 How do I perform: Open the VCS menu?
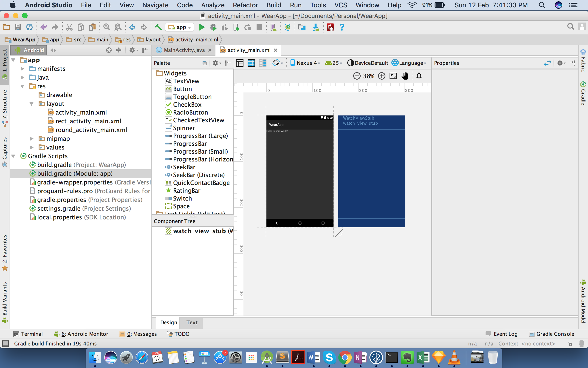pyautogui.click(x=340, y=5)
